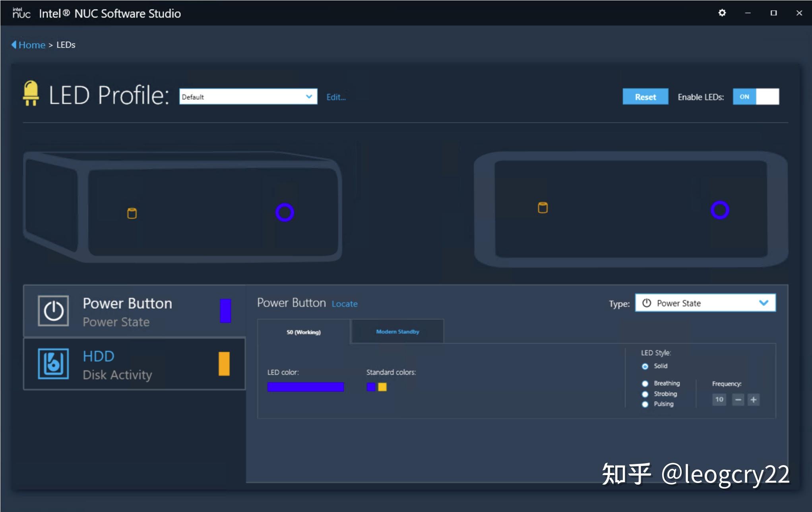The width and height of the screenshot is (812, 512).
Task: Select power ring on angled NUC view
Action: (285, 213)
